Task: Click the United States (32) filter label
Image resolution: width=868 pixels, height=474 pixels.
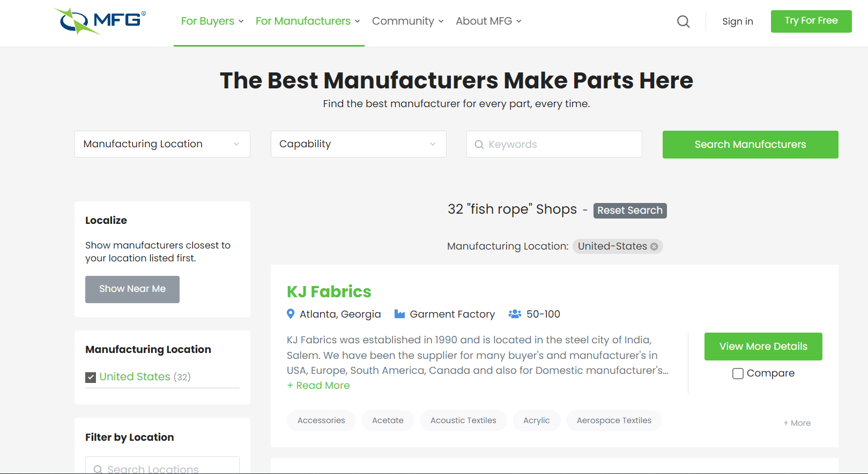Action: (145, 377)
